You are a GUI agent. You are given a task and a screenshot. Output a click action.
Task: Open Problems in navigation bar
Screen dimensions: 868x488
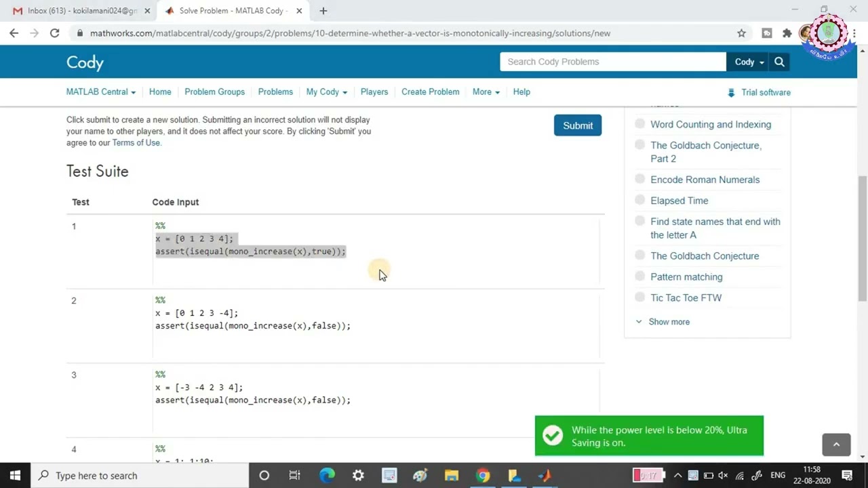[275, 91]
